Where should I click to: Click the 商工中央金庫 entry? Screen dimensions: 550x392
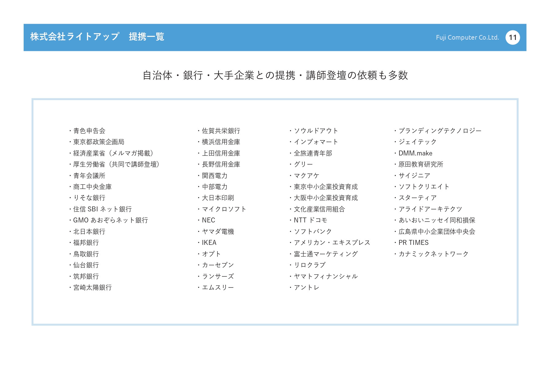point(90,187)
